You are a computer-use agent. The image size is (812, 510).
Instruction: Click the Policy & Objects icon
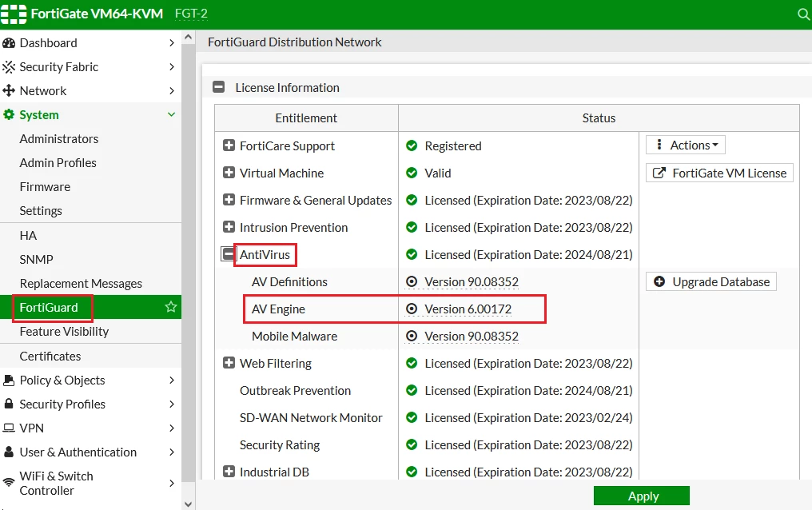(x=9, y=380)
